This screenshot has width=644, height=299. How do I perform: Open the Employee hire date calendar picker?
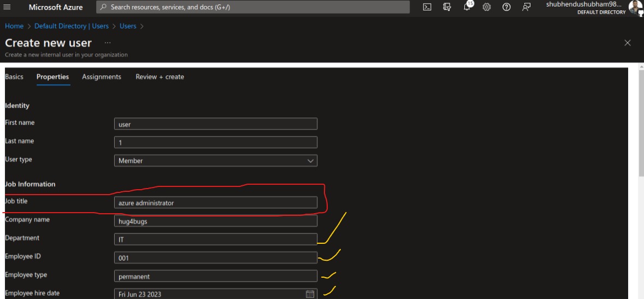310,294
